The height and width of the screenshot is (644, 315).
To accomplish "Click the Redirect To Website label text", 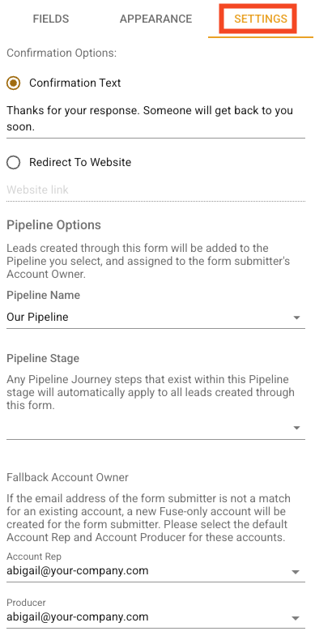I will tap(80, 162).
